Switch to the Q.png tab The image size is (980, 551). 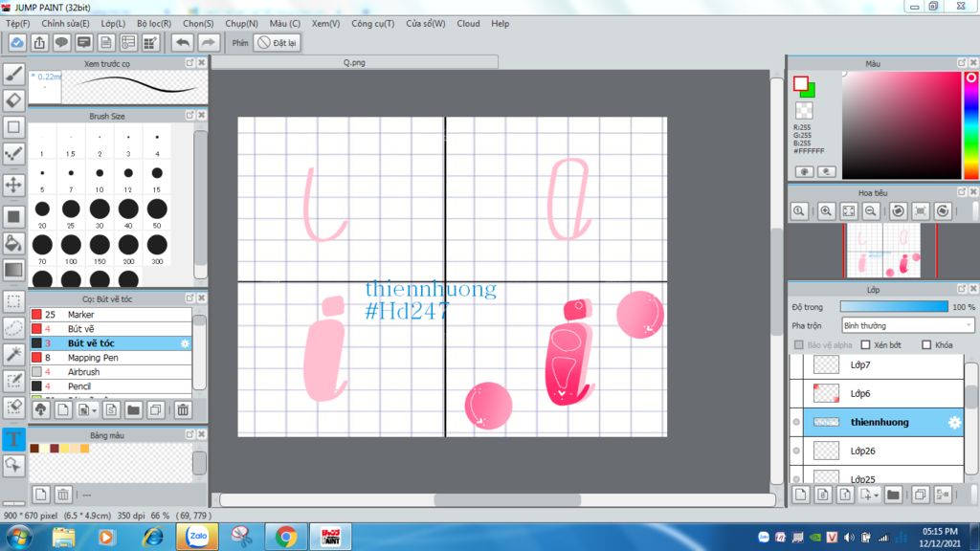pyautogui.click(x=354, y=62)
